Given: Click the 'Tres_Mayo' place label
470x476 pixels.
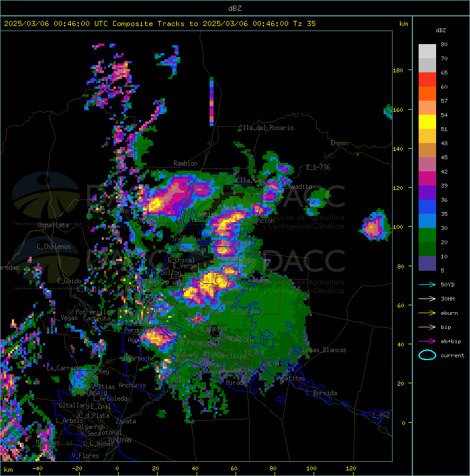Looking at the screenshot, I should point(186,239).
